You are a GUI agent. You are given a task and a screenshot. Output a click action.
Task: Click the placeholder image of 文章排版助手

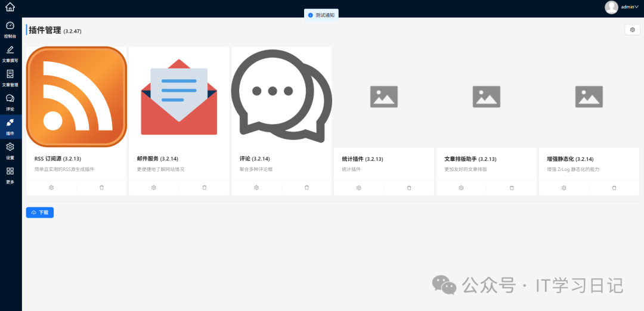[x=487, y=97]
